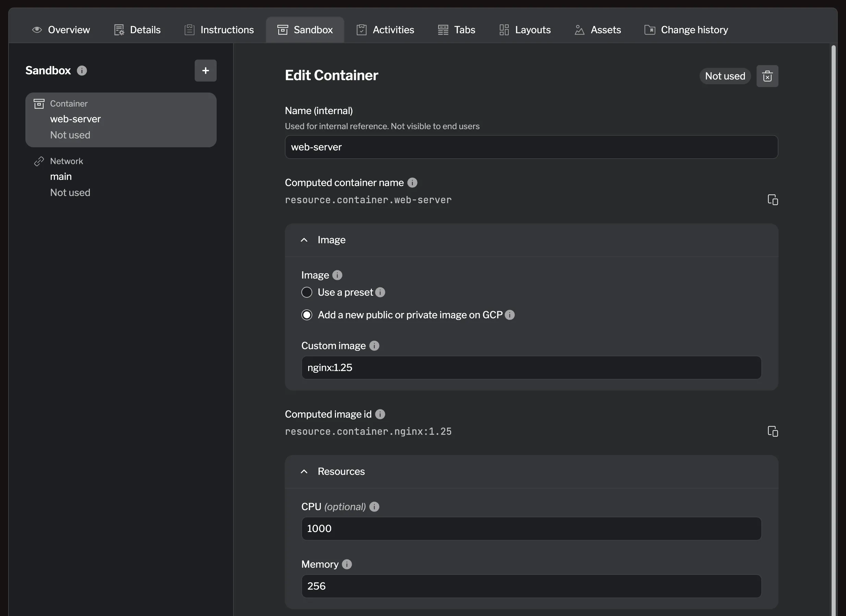
Task: Click the info icon beside Use a preset
Action: tap(380, 292)
